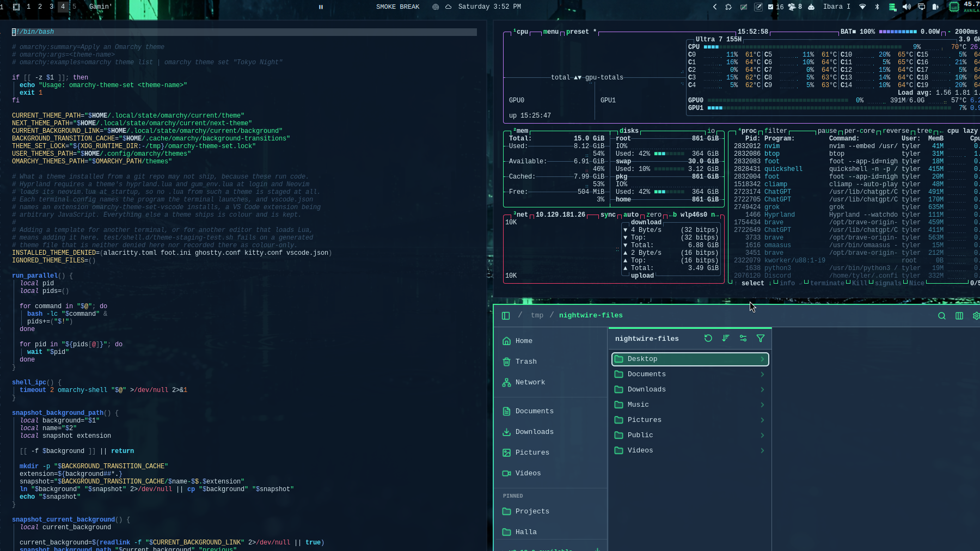980x551 pixels.
Task: Expand the Documents folder chevron in nightwire-files
Action: (762, 374)
